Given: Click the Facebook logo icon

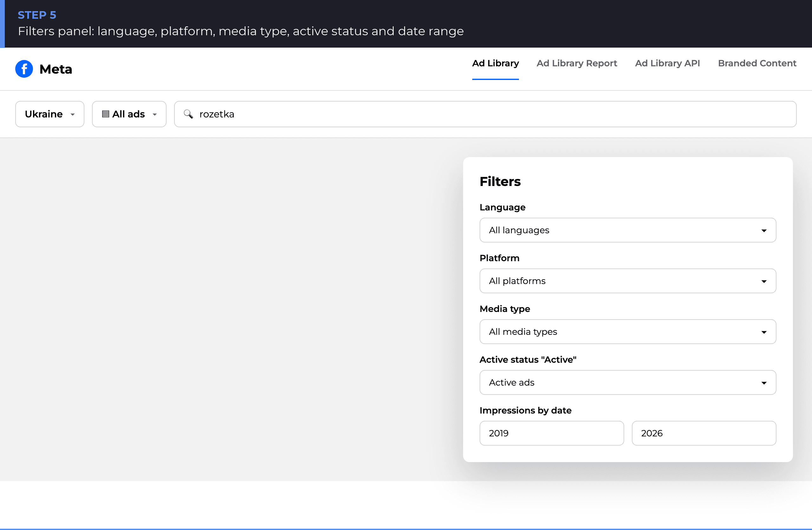Looking at the screenshot, I should point(24,69).
